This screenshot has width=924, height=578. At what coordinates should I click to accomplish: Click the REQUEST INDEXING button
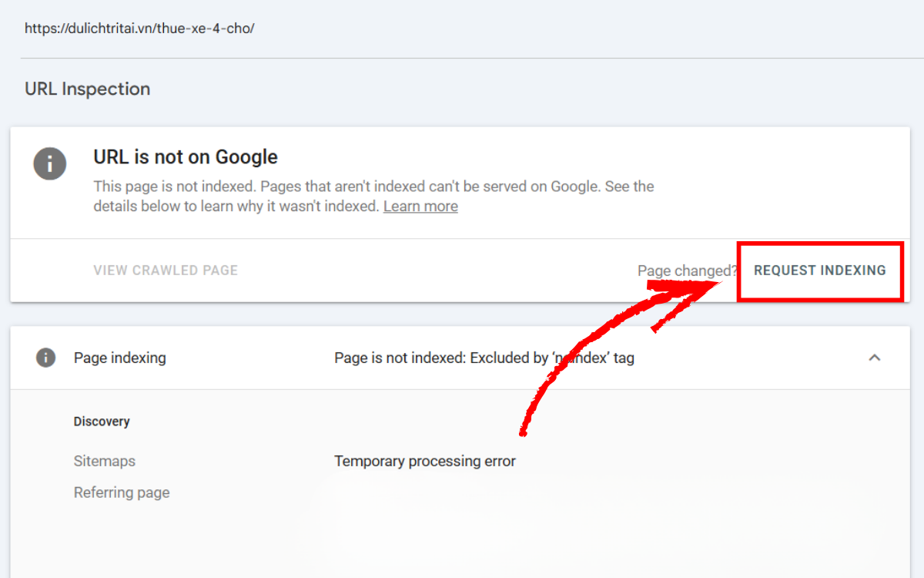pos(819,271)
